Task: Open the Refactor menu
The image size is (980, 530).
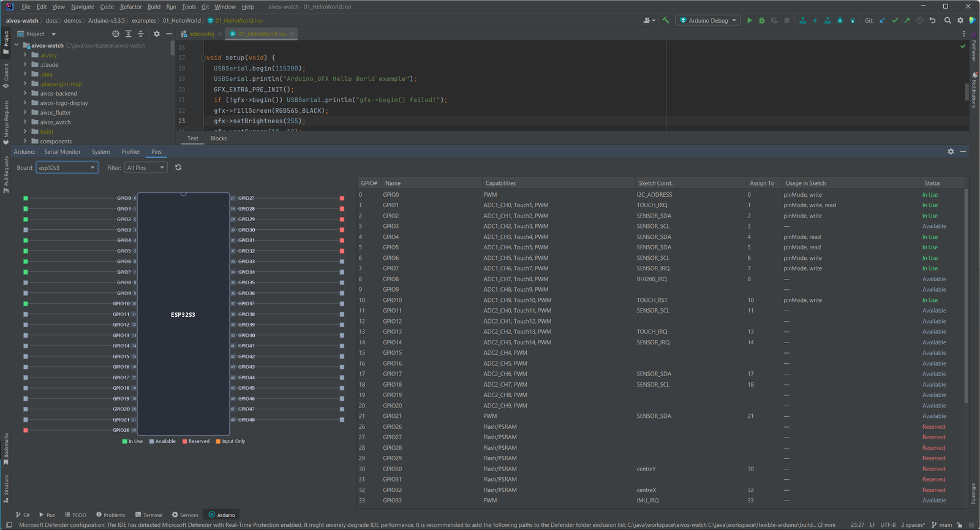Action: pos(130,7)
